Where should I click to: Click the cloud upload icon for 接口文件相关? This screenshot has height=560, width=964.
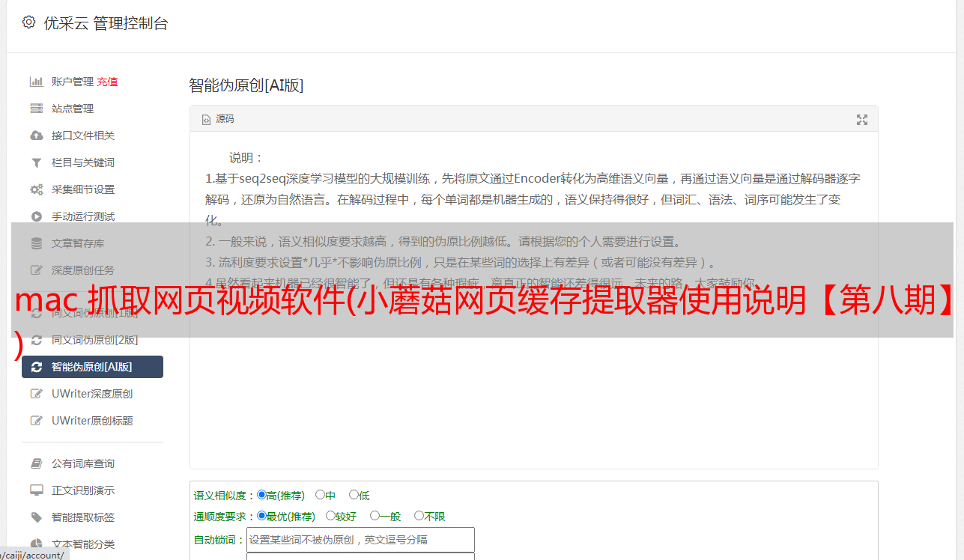pyautogui.click(x=36, y=136)
